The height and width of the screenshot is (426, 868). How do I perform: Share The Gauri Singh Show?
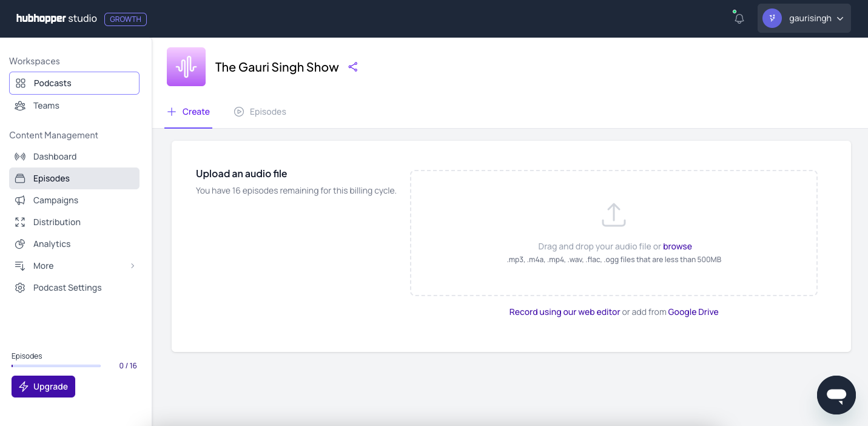click(353, 67)
